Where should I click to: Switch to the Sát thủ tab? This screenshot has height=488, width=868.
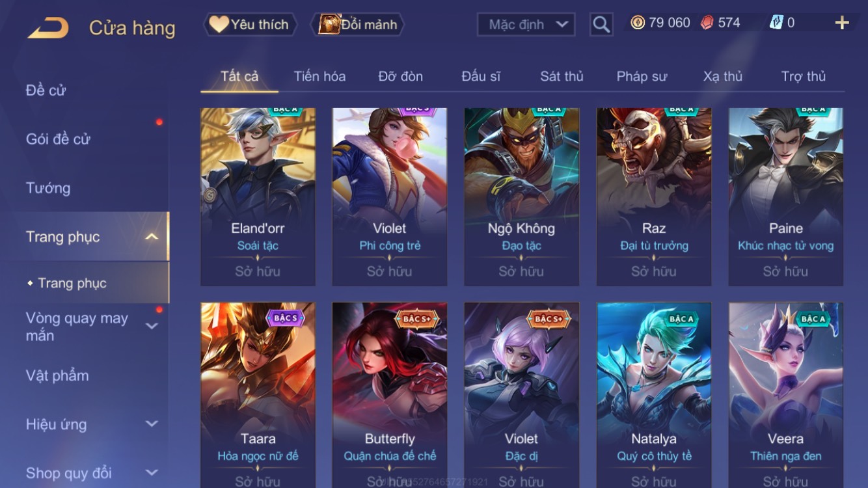click(x=562, y=76)
